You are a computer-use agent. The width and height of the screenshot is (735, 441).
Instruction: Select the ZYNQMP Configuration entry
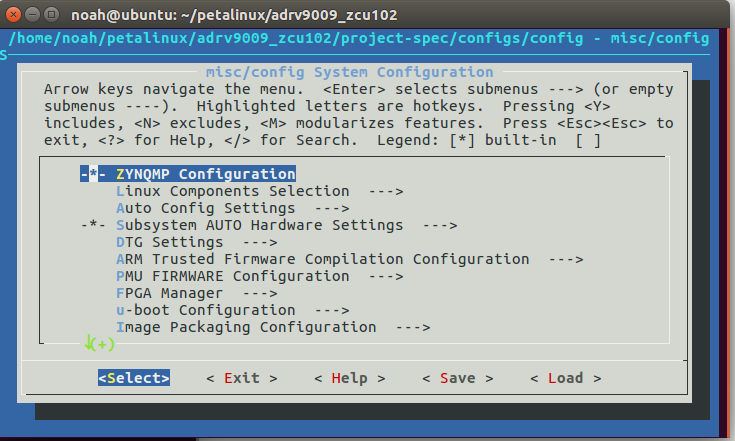pos(206,174)
